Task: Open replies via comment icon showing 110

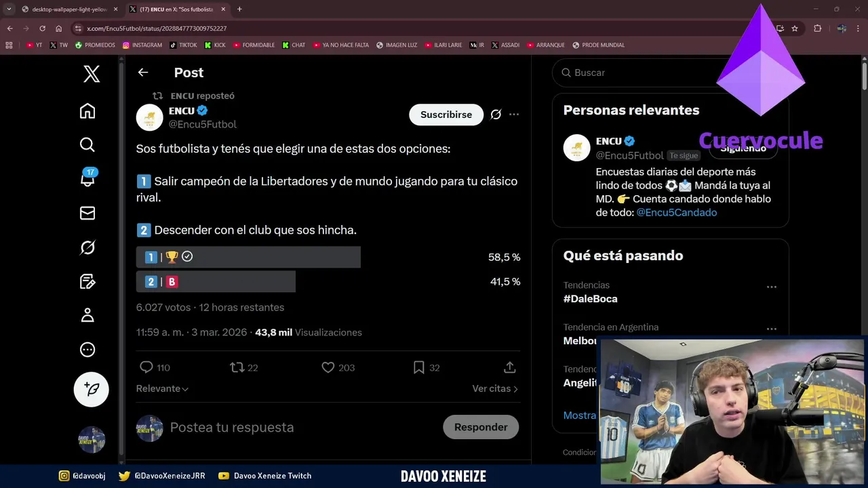Action: point(155,367)
